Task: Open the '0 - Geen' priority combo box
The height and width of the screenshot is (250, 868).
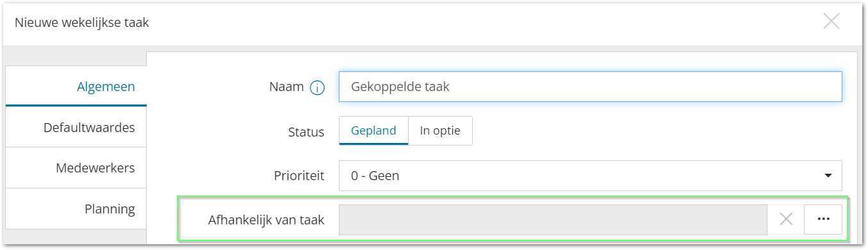Action: 590,176
